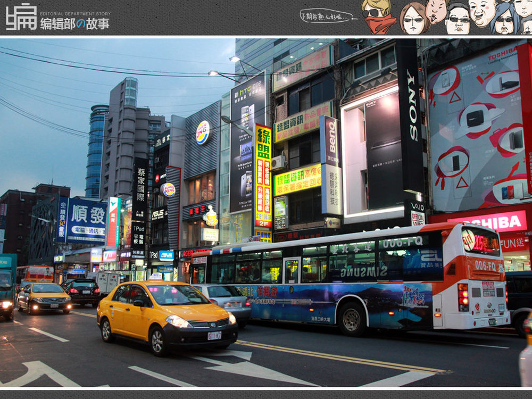Click the 编 logo icon in header
This screenshot has height=399, width=532.
tap(21, 16)
